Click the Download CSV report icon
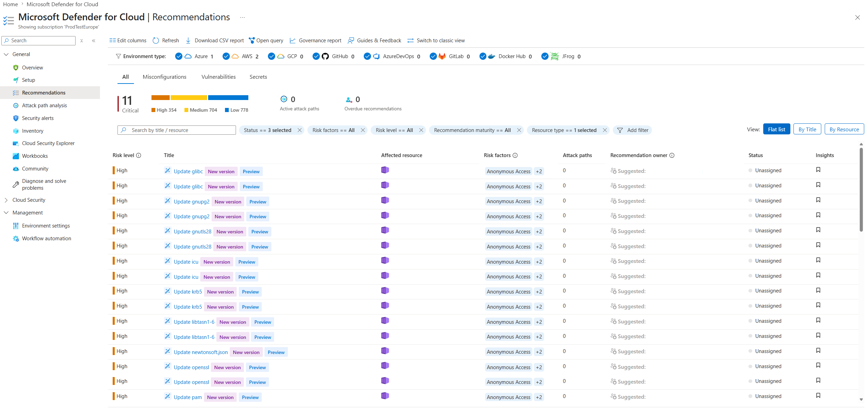The image size is (868, 409). tap(188, 41)
